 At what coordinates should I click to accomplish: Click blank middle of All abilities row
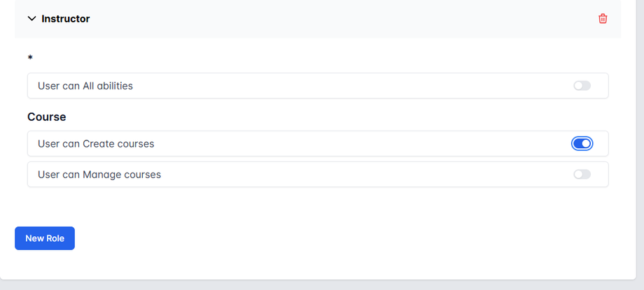pos(350,86)
